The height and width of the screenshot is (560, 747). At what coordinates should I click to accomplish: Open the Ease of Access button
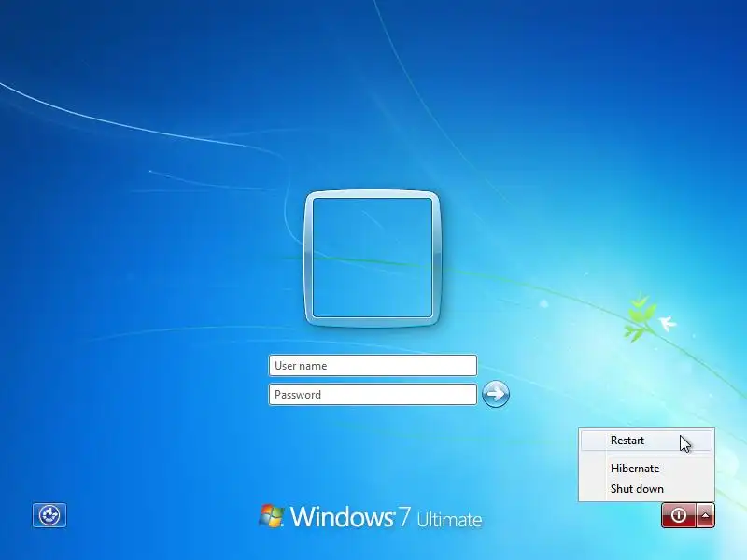click(49, 515)
